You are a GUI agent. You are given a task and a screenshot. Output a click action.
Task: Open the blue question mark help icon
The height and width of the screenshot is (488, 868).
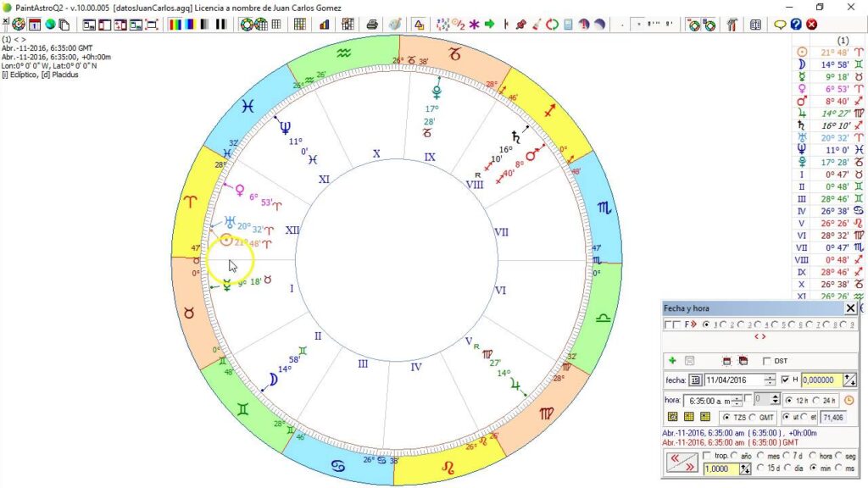[796, 25]
